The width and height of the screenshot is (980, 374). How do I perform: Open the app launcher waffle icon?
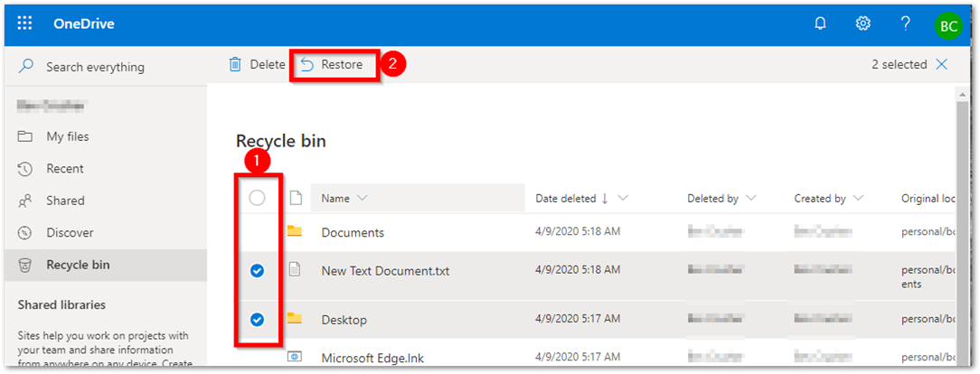24,23
